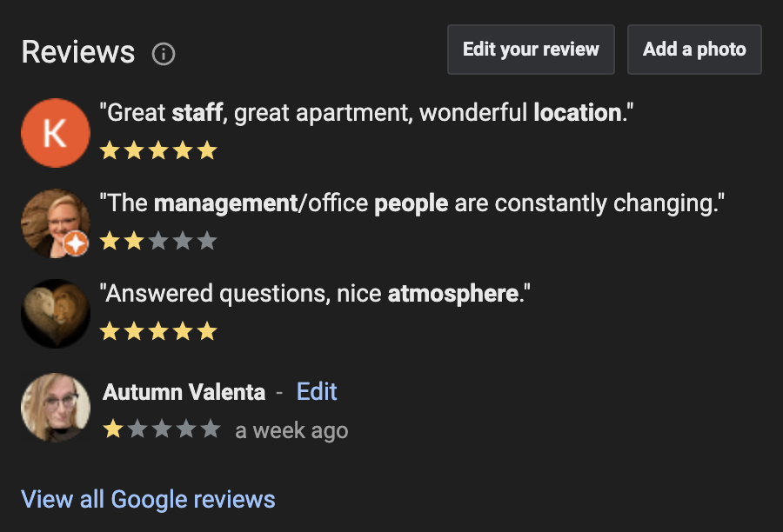
Task: Open the Edit link beside Autumn Valenta
Action: pos(317,392)
